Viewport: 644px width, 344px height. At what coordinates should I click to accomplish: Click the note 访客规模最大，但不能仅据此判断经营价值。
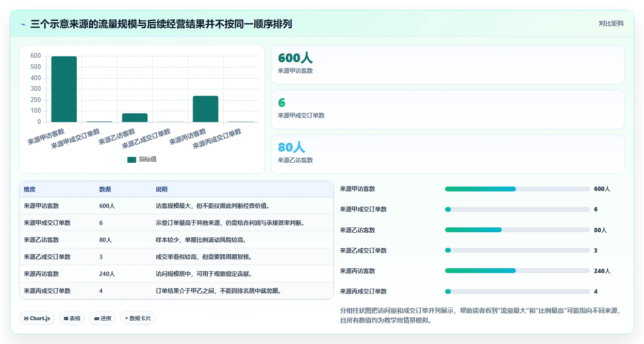(x=213, y=206)
